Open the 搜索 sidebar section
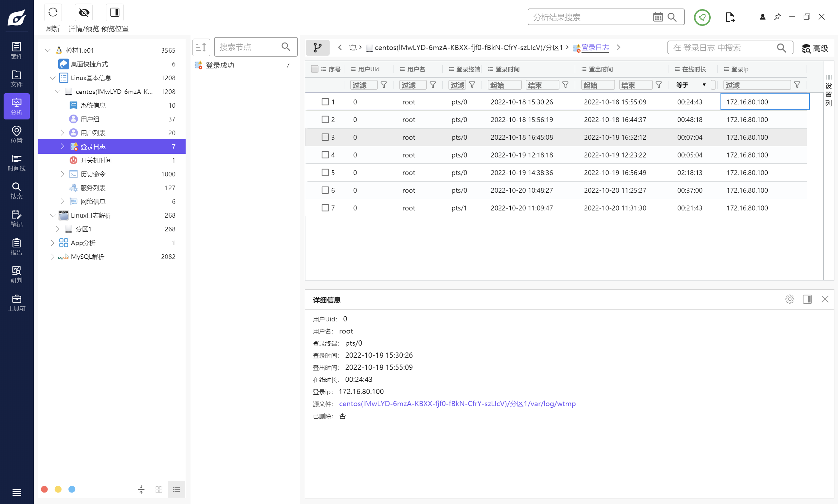The height and width of the screenshot is (504, 838). (x=17, y=190)
